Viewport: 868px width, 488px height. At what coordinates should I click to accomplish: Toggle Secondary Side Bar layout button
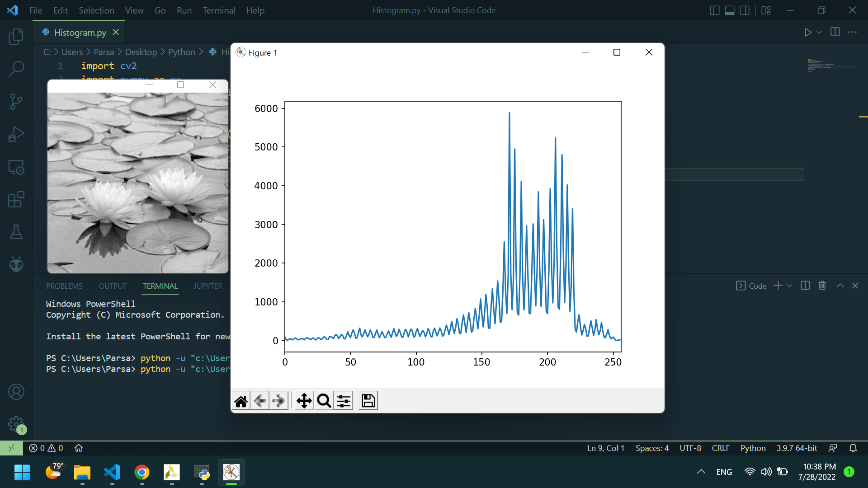click(744, 10)
